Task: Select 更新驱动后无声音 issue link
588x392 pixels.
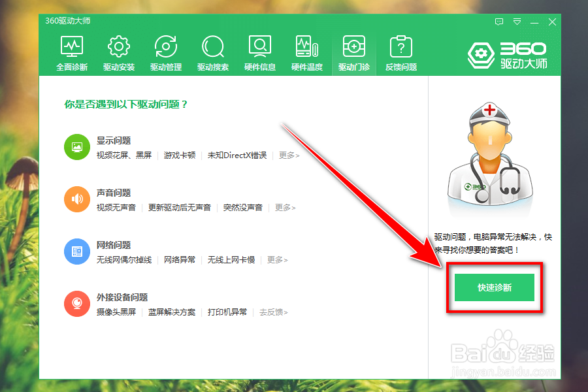Action: [179, 208]
